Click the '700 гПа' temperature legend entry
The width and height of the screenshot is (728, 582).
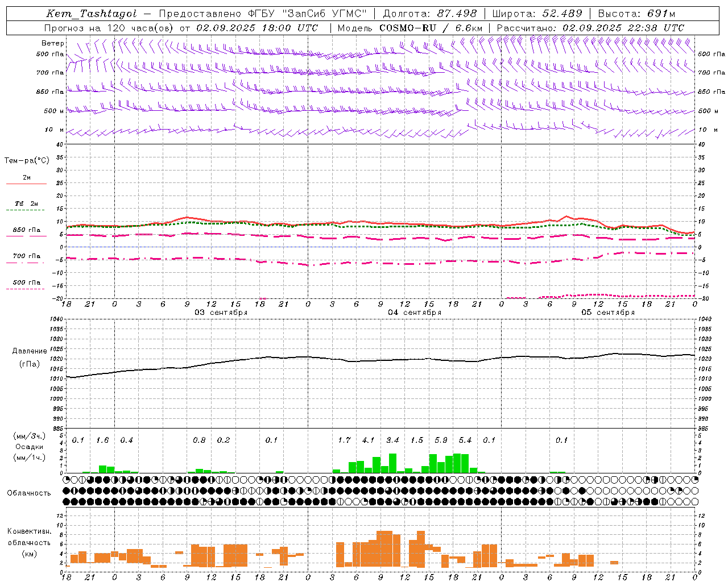tap(27, 256)
